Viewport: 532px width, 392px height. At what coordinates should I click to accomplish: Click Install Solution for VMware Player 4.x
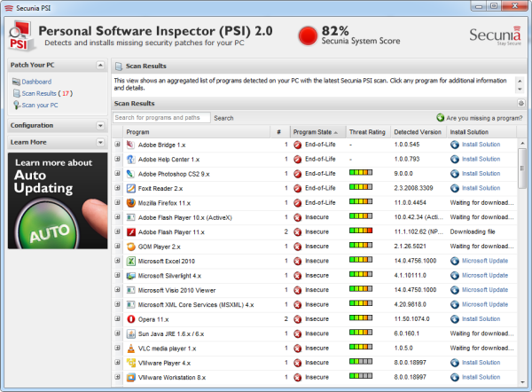481,363
